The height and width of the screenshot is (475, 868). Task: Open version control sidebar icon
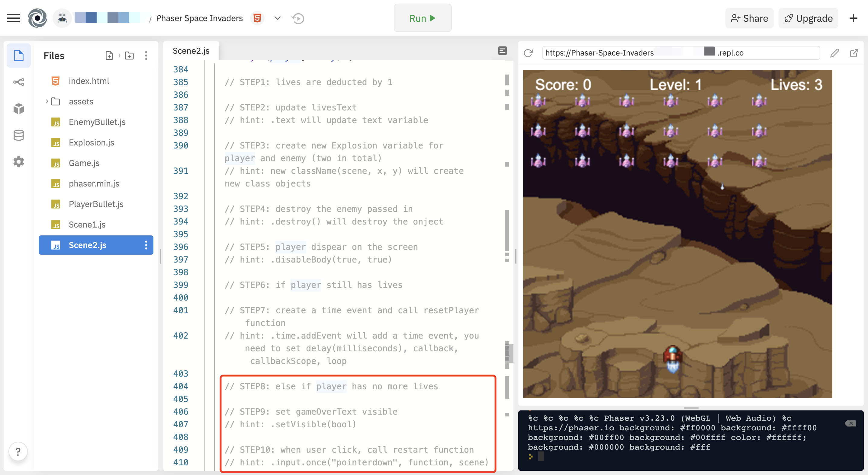tap(18, 82)
